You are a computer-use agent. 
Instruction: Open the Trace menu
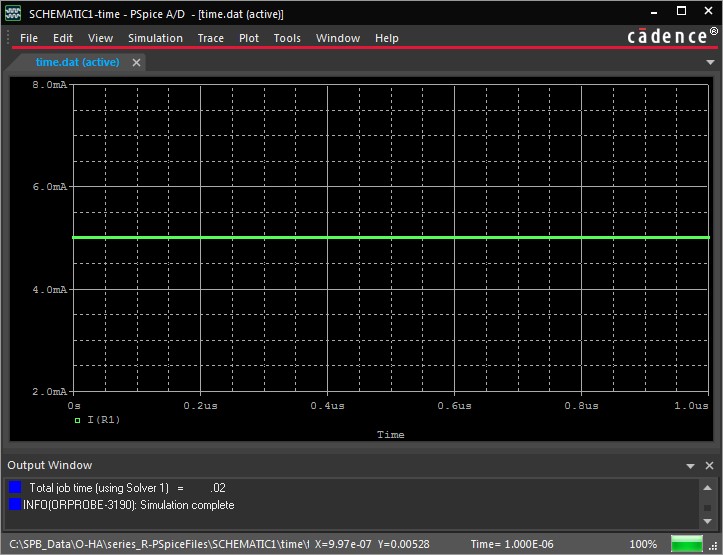coord(210,38)
